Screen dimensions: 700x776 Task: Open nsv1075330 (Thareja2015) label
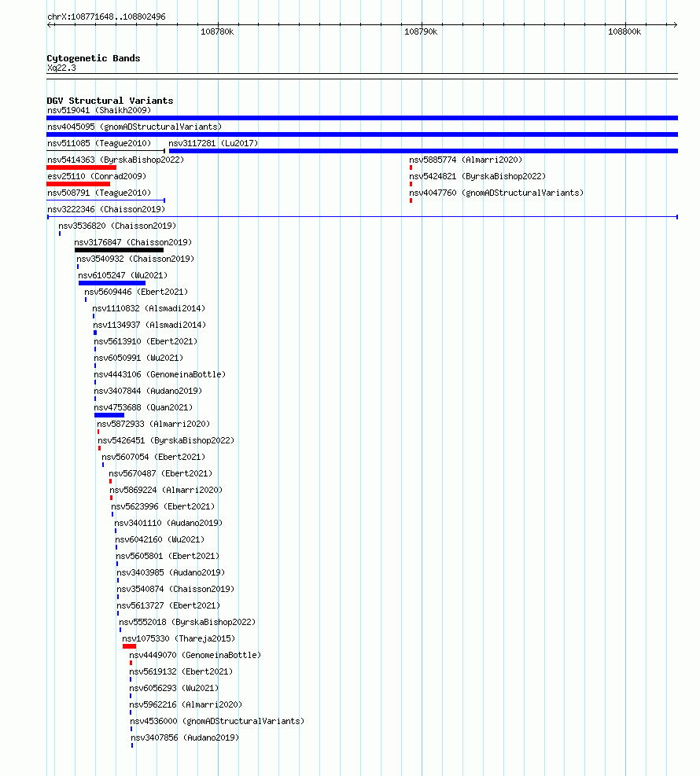coord(179,638)
